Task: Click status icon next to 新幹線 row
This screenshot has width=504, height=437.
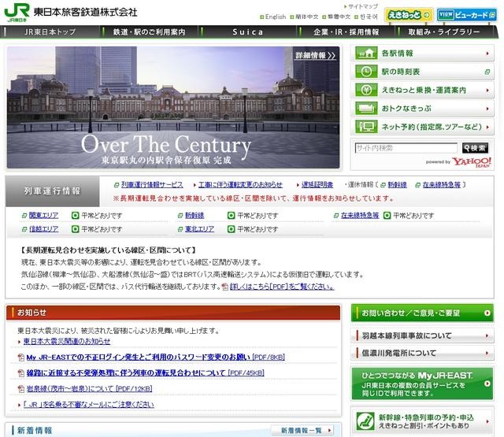Action: pyautogui.click(x=231, y=216)
